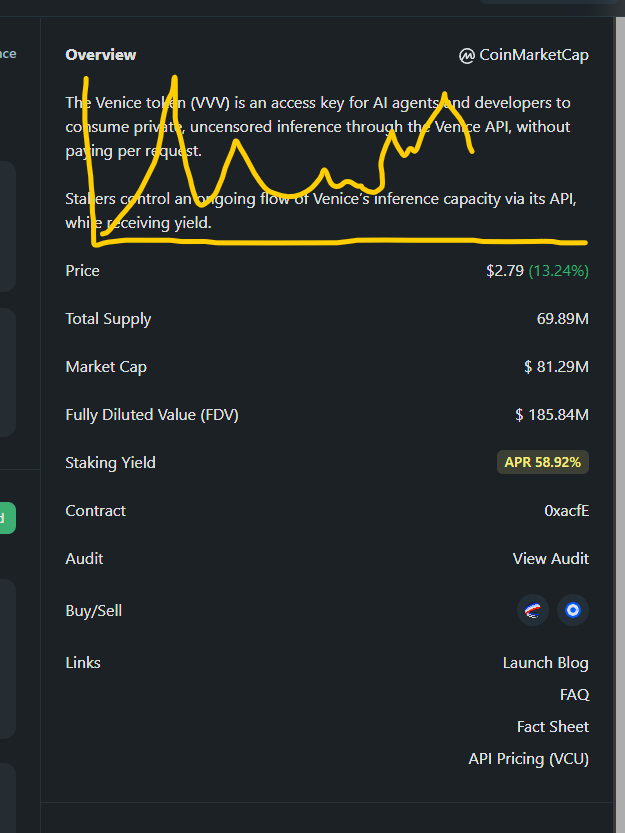This screenshot has width=625, height=833.
Task: Open the View Audit link
Action: point(551,558)
